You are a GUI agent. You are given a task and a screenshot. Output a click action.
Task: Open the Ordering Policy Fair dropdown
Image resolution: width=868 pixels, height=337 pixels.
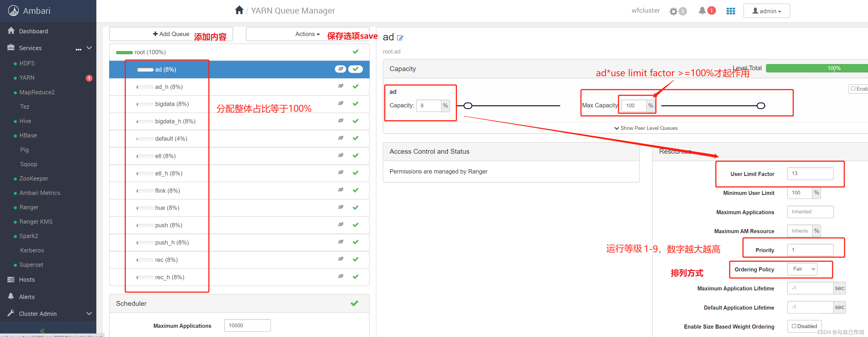click(x=802, y=269)
